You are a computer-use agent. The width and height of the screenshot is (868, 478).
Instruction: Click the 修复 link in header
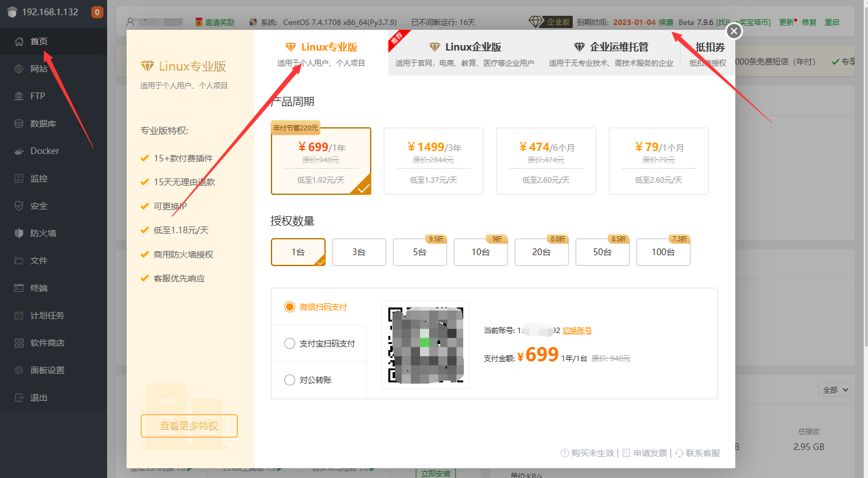(x=809, y=22)
